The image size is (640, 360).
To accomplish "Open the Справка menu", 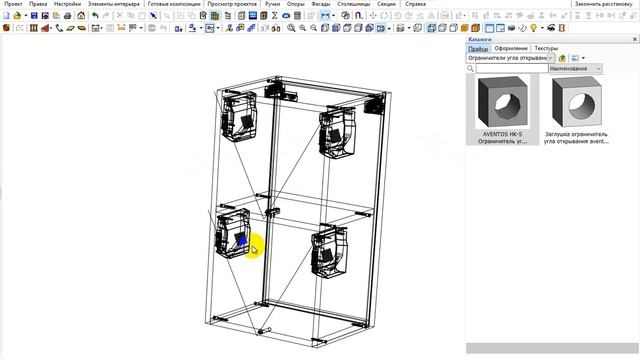I will click(x=415, y=4).
